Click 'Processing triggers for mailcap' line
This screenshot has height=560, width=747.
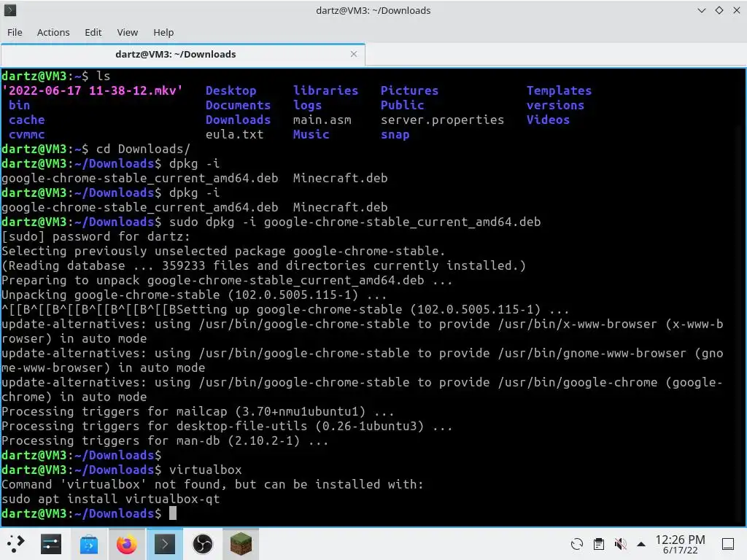tap(198, 411)
